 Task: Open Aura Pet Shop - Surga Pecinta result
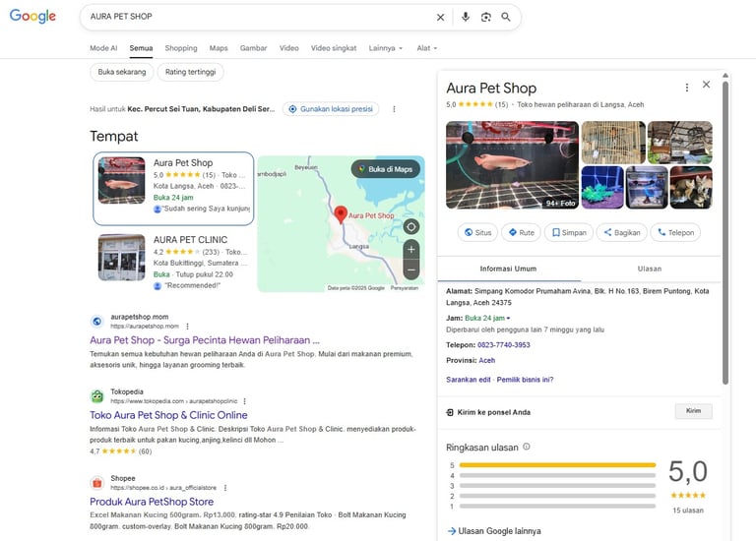point(205,340)
